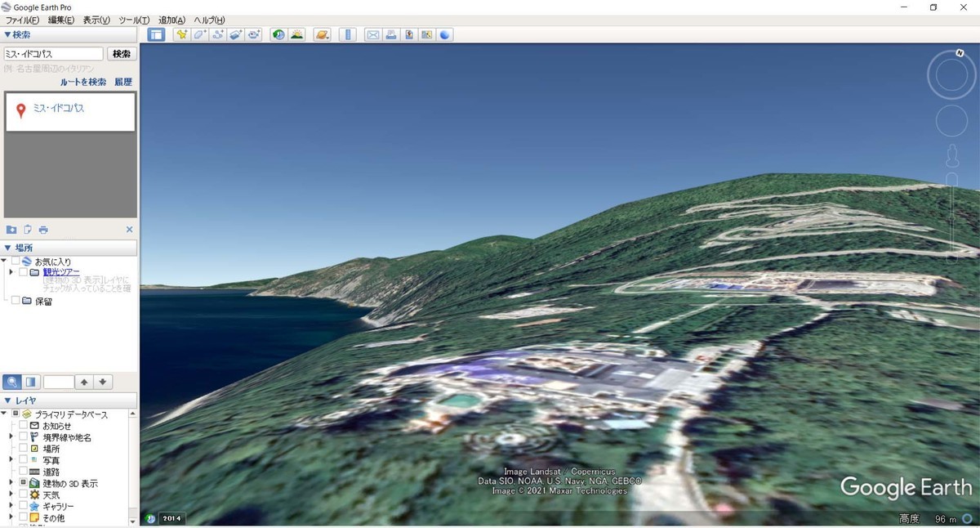Check the 保留 checkbox
This screenshot has height=528, width=980.
16,301
